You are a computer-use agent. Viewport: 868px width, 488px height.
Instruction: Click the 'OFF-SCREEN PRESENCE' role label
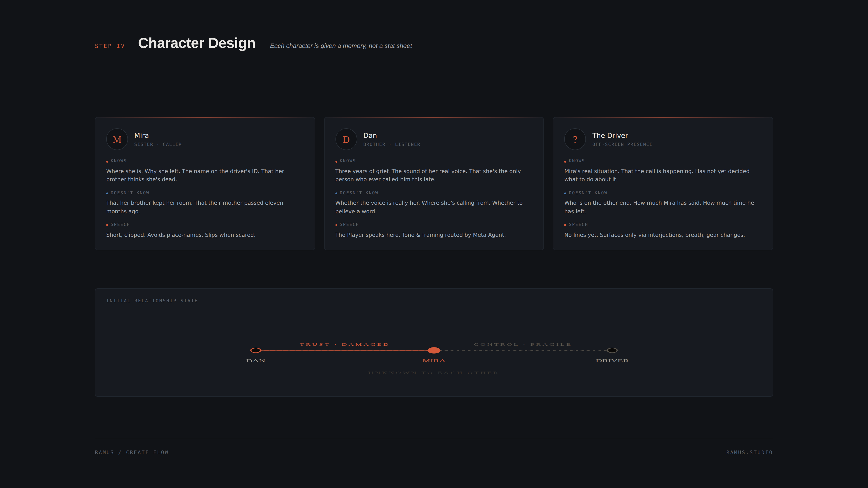point(622,145)
